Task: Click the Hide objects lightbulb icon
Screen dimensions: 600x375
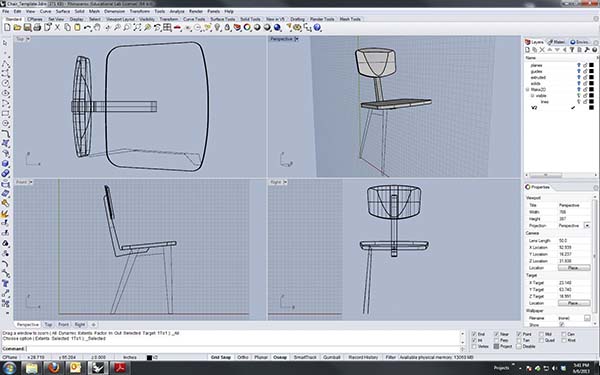Action: (x=217, y=28)
